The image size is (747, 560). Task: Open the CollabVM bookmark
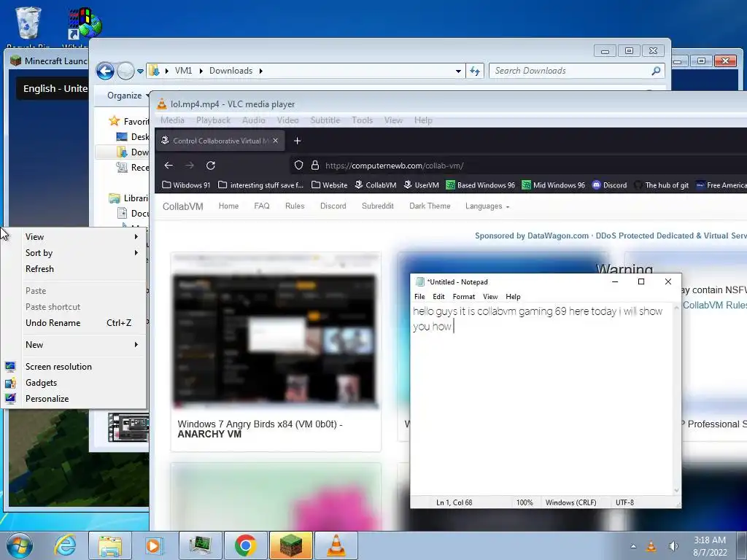click(376, 185)
